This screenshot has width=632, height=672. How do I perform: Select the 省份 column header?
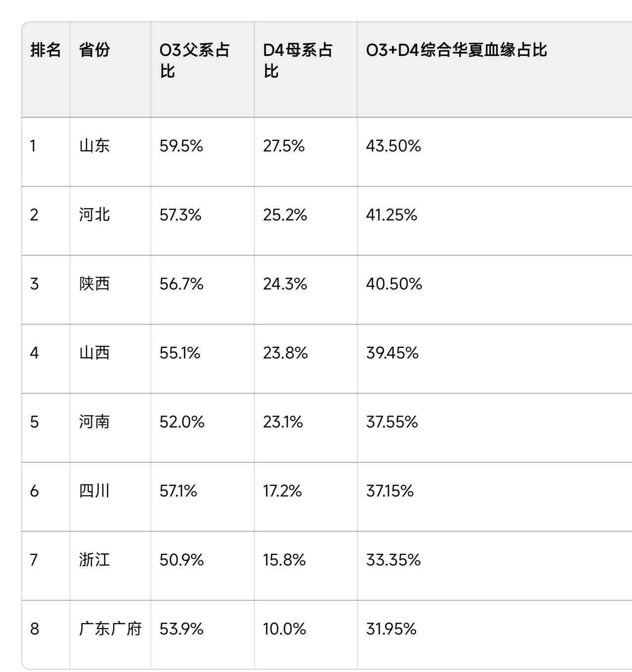click(x=94, y=50)
